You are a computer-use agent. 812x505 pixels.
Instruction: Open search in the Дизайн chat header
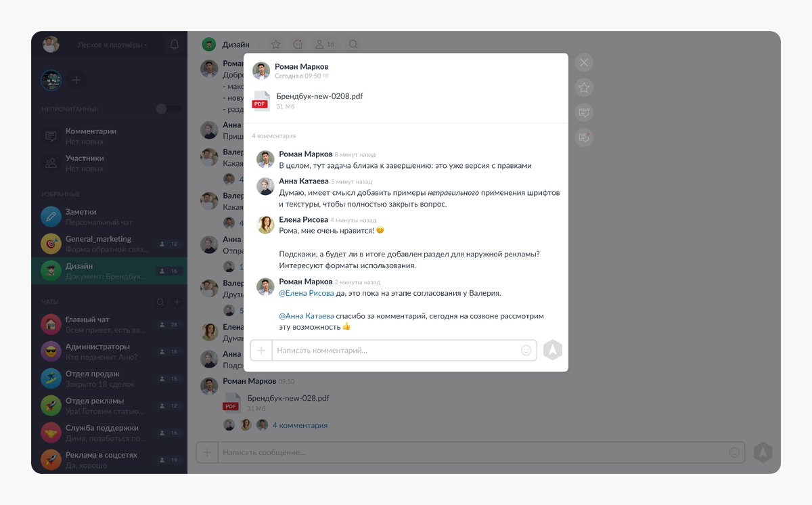pos(353,45)
